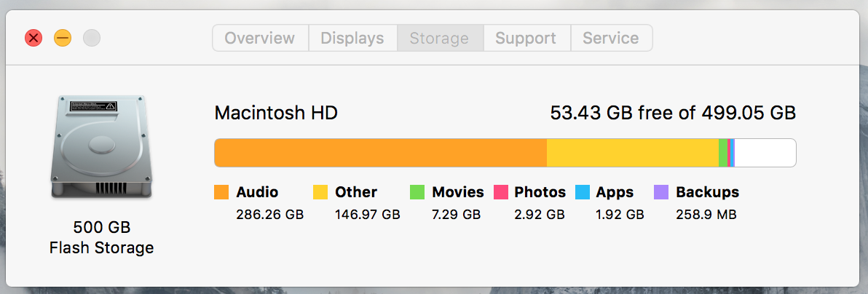This screenshot has width=868, height=294.
Task: Click the green Movies segment in storage bar
Action: [x=722, y=153]
